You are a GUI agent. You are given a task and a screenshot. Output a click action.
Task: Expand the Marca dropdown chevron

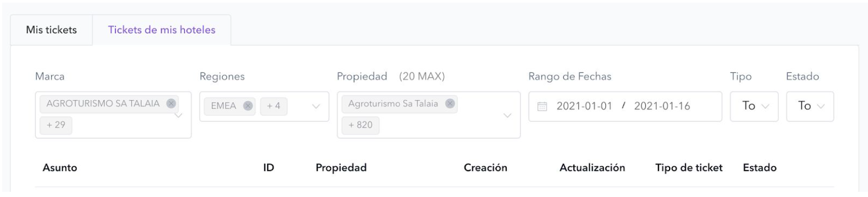tap(178, 115)
